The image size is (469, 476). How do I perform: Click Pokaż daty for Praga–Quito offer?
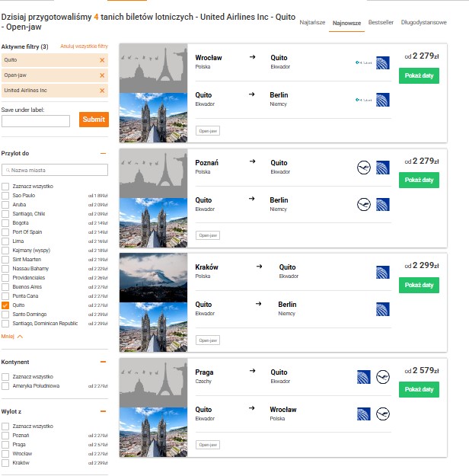click(x=419, y=389)
